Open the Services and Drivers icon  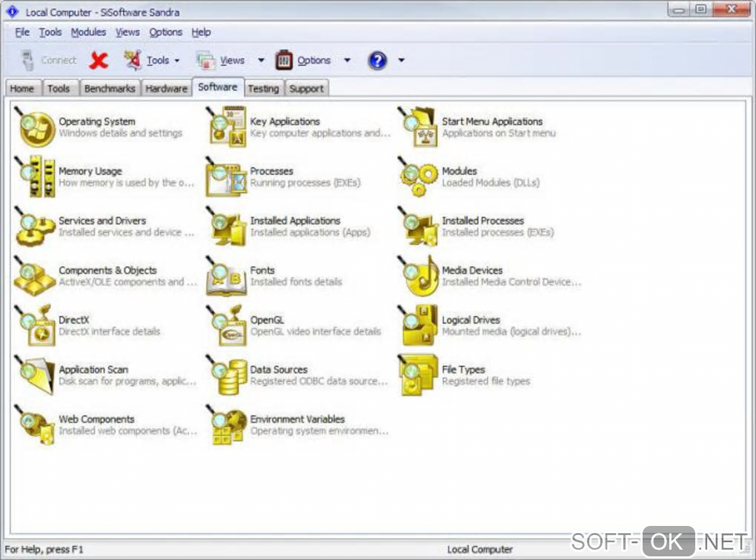pyautogui.click(x=35, y=227)
